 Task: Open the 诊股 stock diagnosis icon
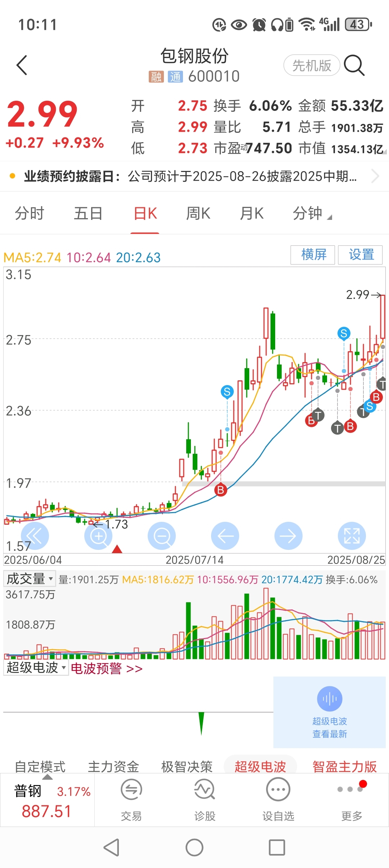205,790
